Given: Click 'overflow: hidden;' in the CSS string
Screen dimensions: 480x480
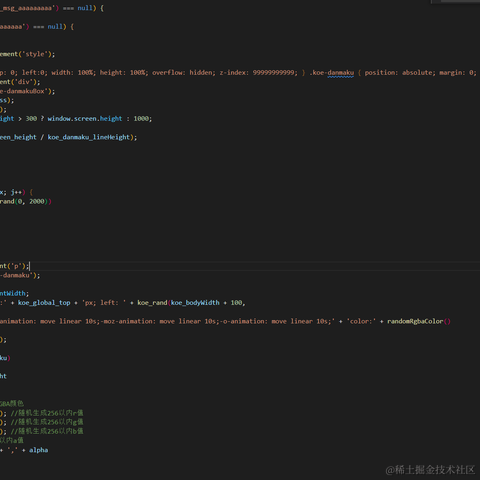Looking at the screenshot, I should [x=184, y=72].
